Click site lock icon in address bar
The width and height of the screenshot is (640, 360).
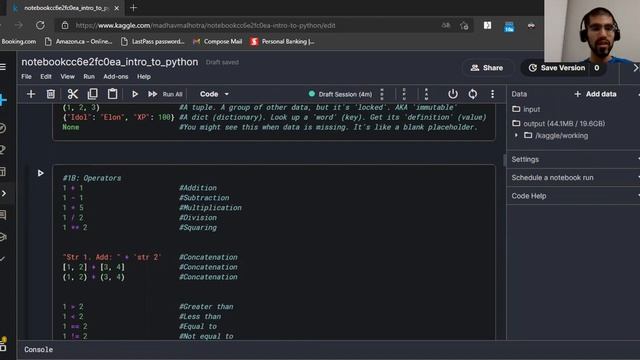click(65, 26)
